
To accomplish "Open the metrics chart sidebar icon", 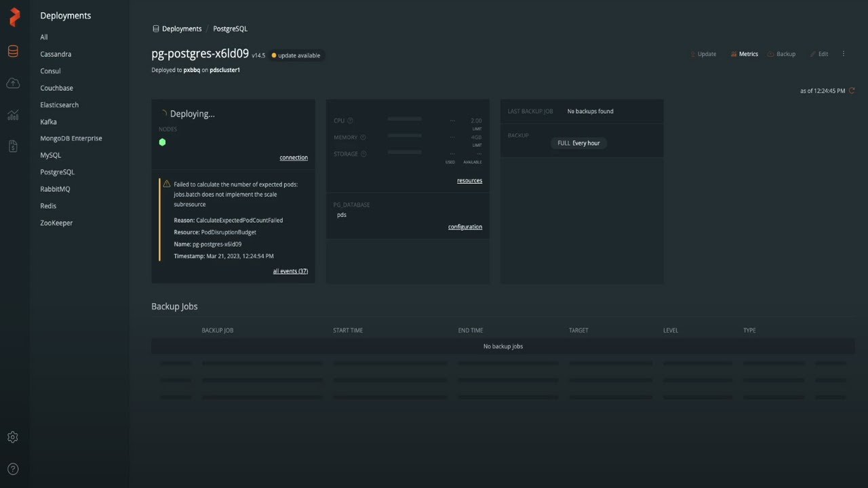I will [x=13, y=115].
